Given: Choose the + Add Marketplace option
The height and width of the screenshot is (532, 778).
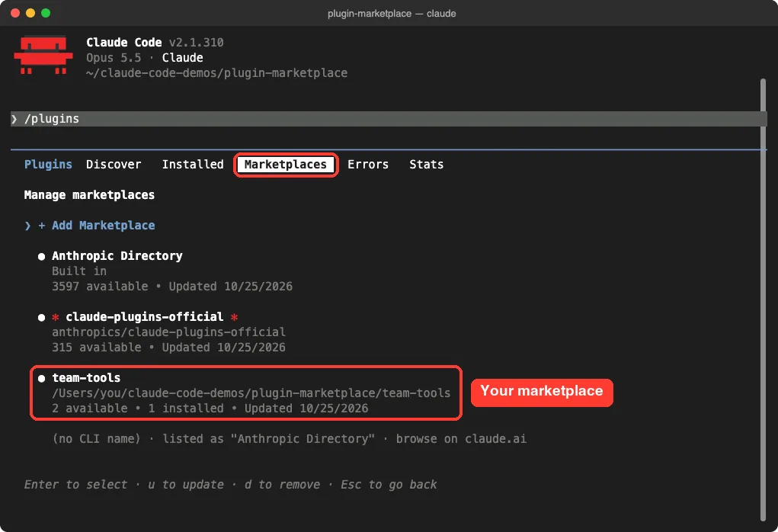Looking at the screenshot, I should (x=96, y=226).
